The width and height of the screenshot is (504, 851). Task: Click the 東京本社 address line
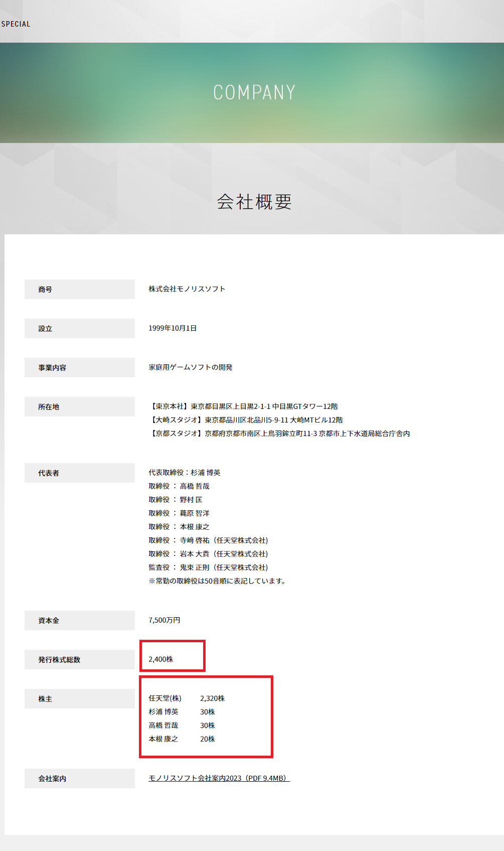243,406
